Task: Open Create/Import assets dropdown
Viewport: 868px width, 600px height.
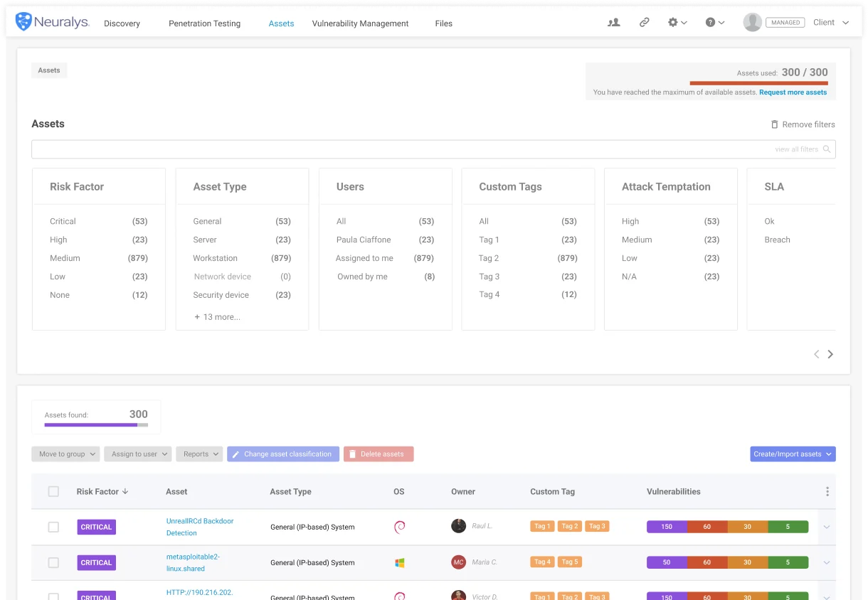Action: (793, 454)
